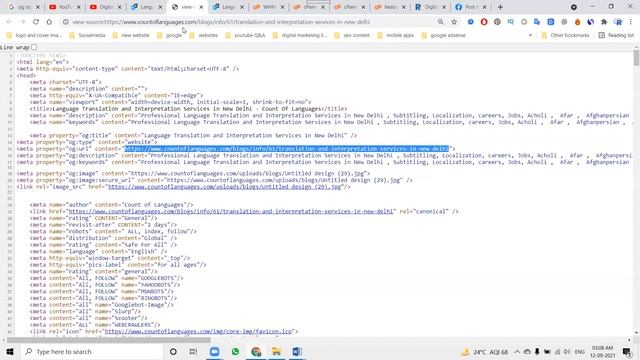This screenshot has width=640, height=360.
Task: Bookmark this page with star icon
Action: (454, 22)
